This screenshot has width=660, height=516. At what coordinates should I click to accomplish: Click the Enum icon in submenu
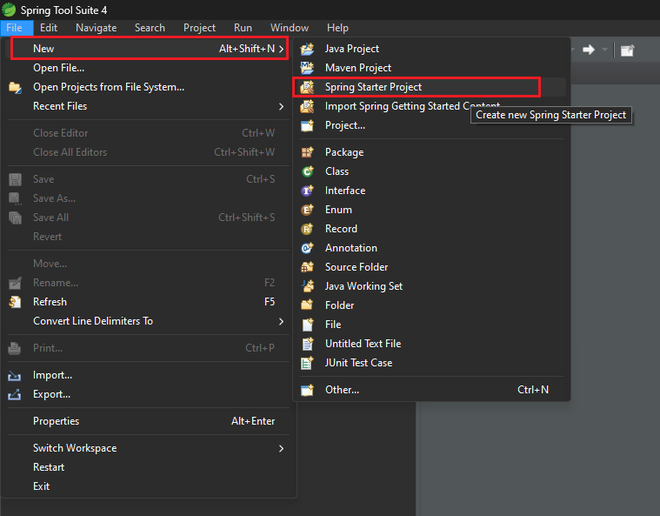click(307, 210)
